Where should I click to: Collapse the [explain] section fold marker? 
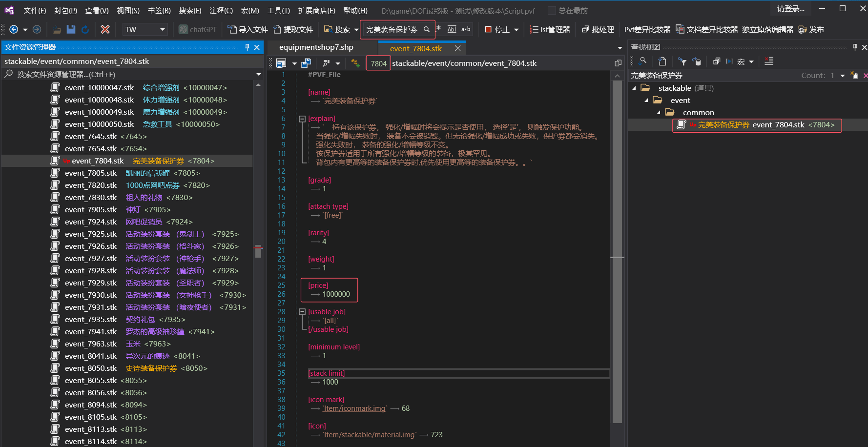click(302, 119)
